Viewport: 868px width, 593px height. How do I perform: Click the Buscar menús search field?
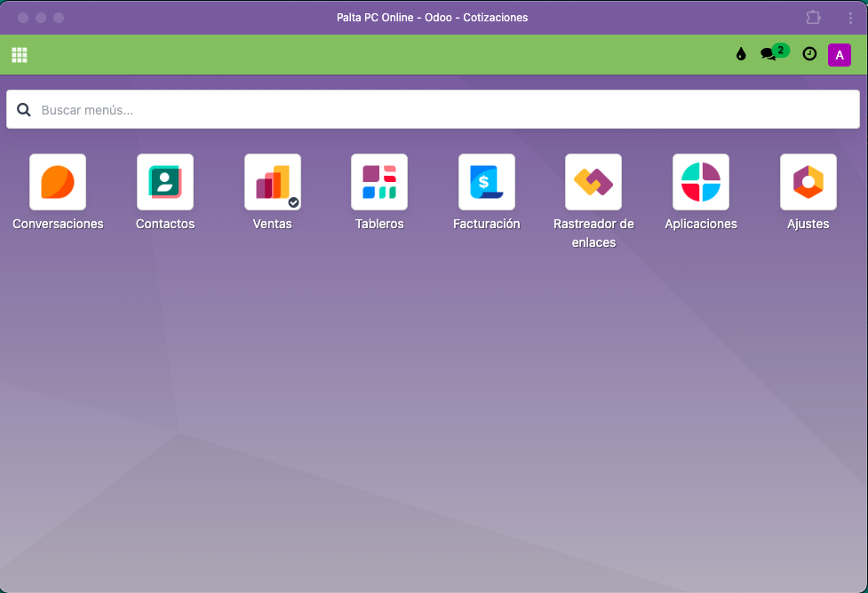pyautogui.click(x=444, y=110)
